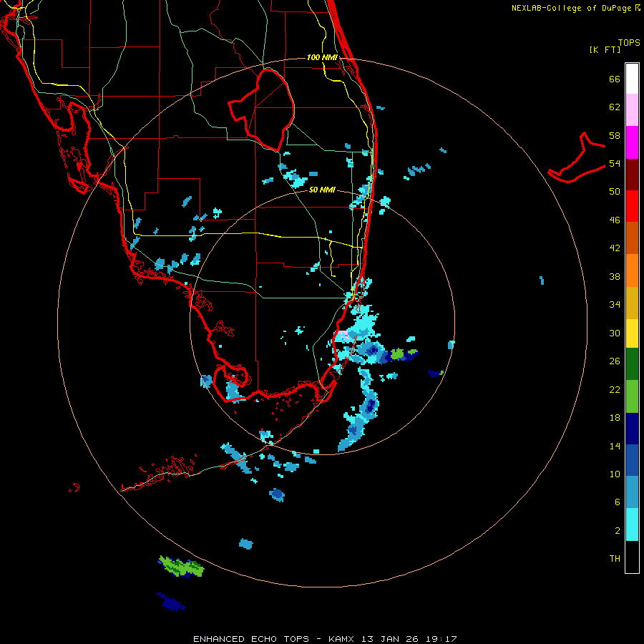Click the 19:17 timestamp
Image resolution: width=644 pixels, height=644 pixels.
pos(441,639)
